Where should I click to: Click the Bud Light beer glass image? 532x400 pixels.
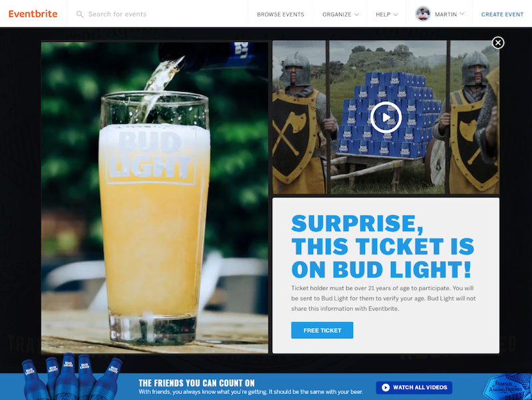click(155, 197)
